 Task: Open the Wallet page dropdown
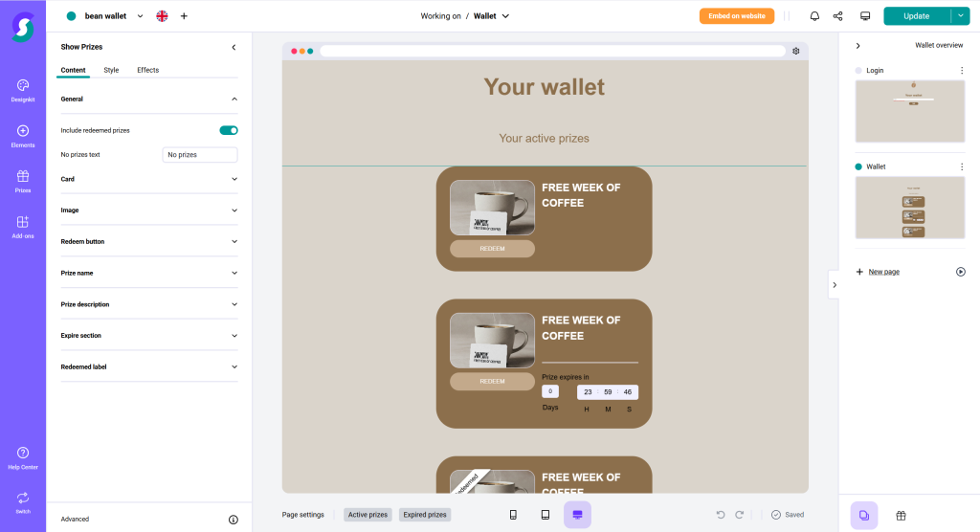492,16
